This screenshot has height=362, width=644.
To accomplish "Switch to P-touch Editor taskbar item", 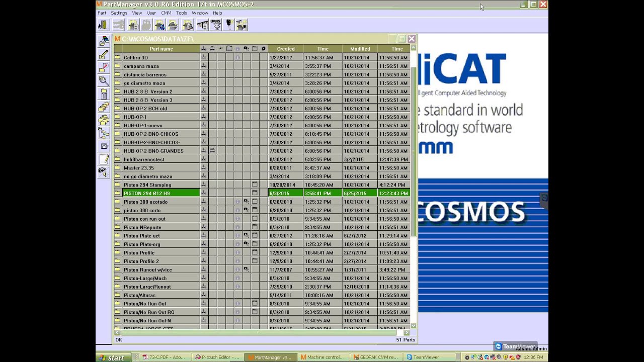I will [x=217, y=357].
